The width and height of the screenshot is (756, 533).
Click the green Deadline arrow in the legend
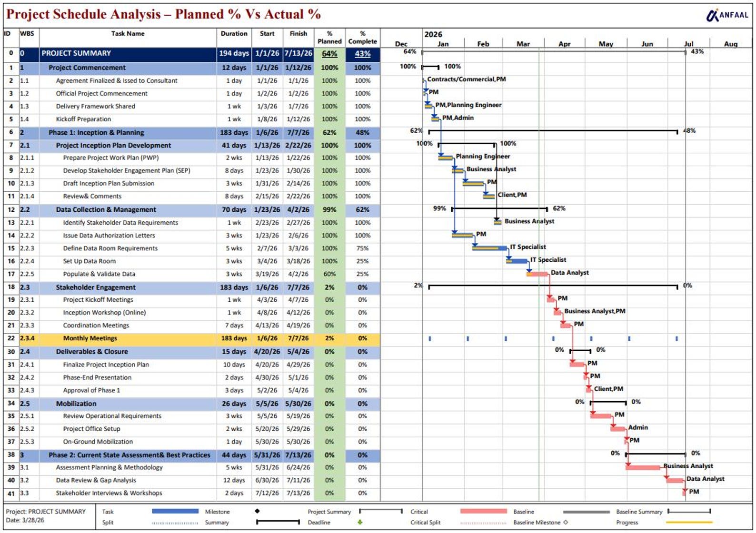coord(360,522)
